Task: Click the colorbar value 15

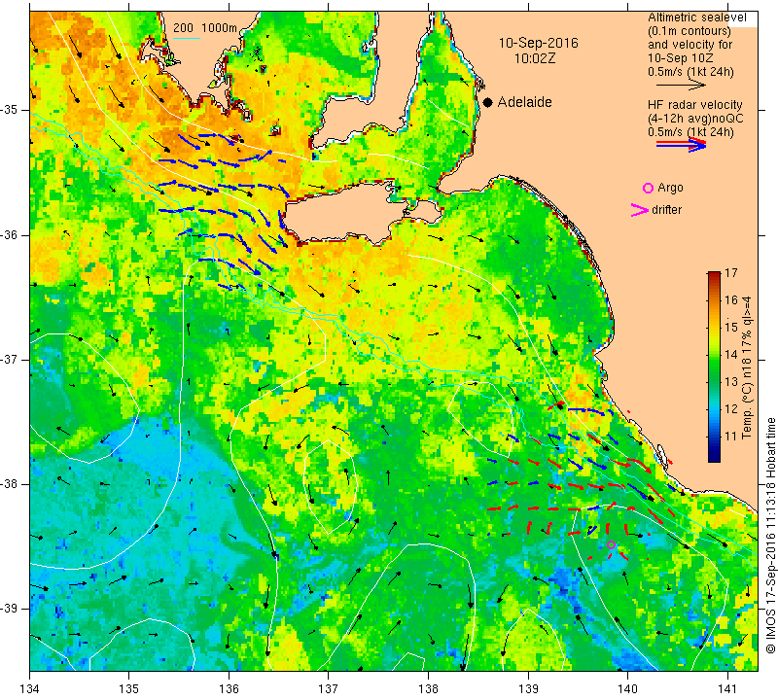Action: [x=731, y=328]
